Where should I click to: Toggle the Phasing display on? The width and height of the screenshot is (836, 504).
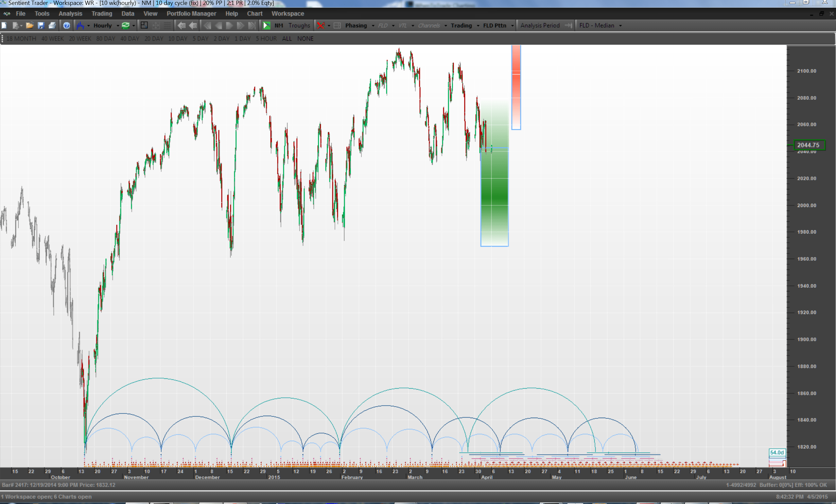click(x=356, y=26)
